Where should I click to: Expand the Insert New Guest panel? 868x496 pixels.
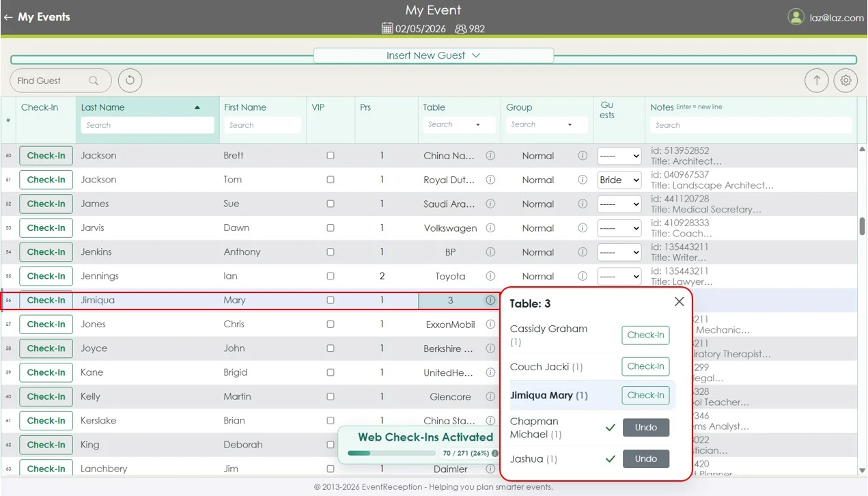pyautogui.click(x=433, y=55)
